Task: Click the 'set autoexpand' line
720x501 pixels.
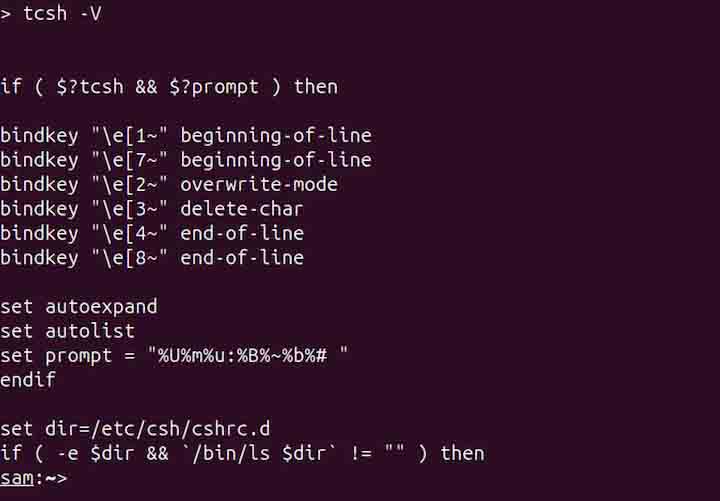Action: click(79, 306)
